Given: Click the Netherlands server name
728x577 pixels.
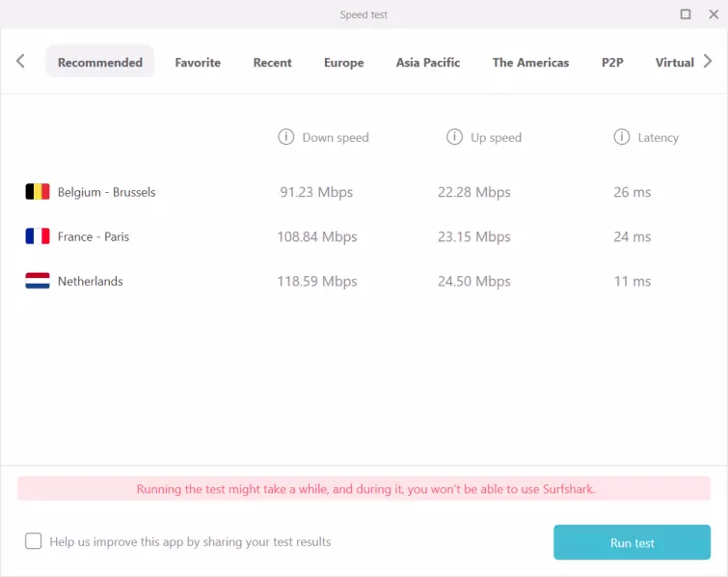Looking at the screenshot, I should (91, 282).
